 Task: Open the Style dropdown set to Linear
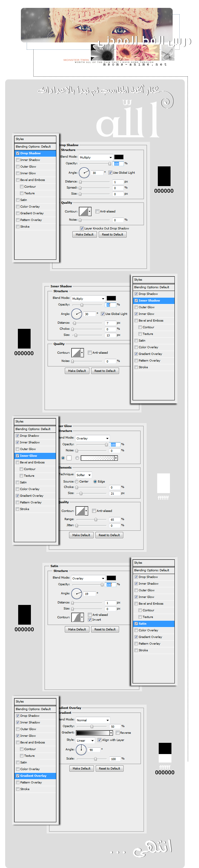85,740
